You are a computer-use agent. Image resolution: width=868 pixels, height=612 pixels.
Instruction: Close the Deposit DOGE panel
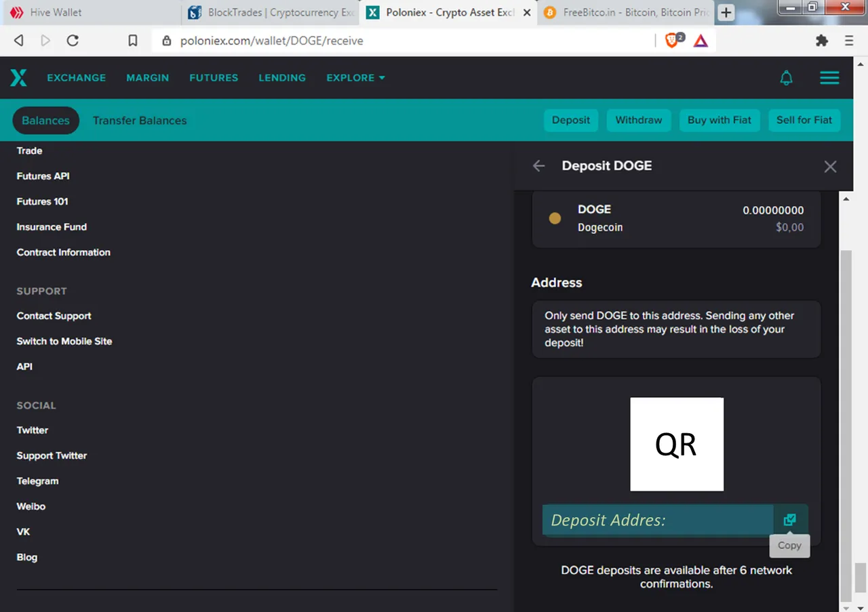[x=830, y=167]
